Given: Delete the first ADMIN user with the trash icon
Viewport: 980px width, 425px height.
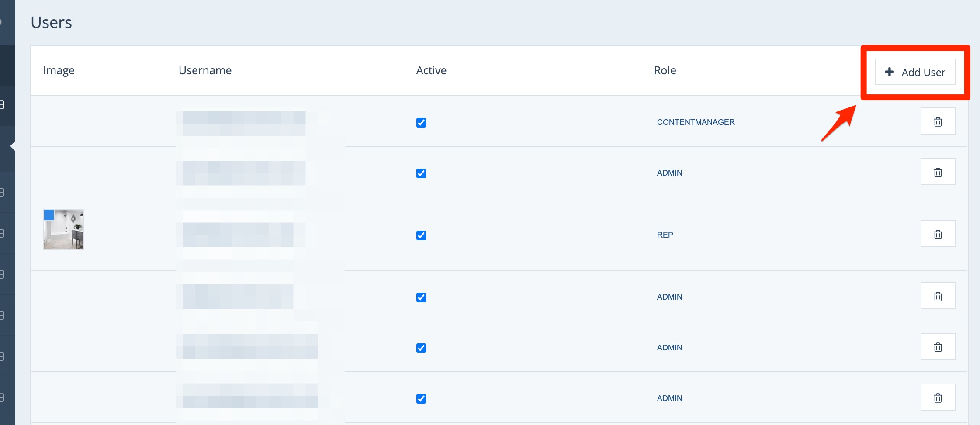Looking at the screenshot, I should coord(938,172).
